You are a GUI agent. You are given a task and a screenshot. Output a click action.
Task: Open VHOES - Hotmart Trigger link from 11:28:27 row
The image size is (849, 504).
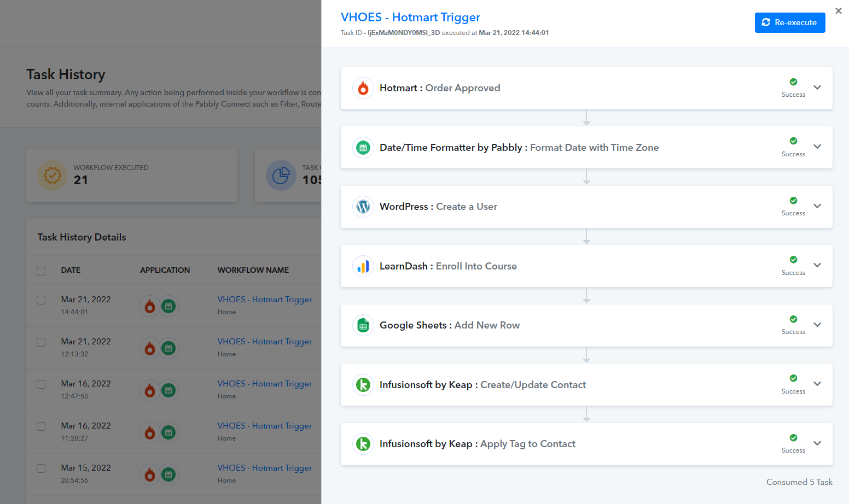265,426
